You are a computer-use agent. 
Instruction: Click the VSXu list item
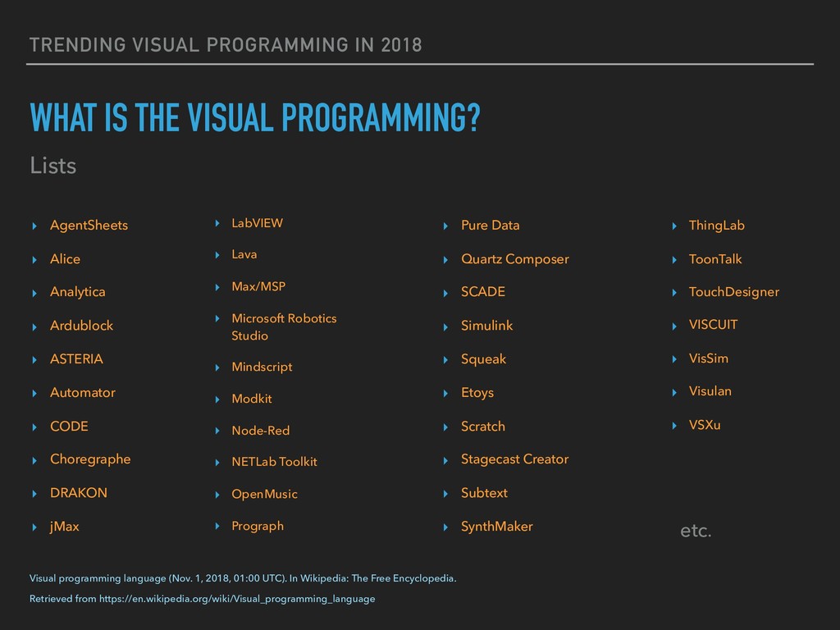tap(705, 425)
